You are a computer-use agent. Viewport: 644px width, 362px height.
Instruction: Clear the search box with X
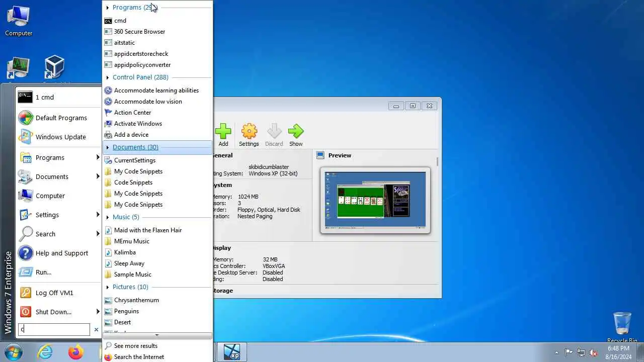(x=96, y=330)
